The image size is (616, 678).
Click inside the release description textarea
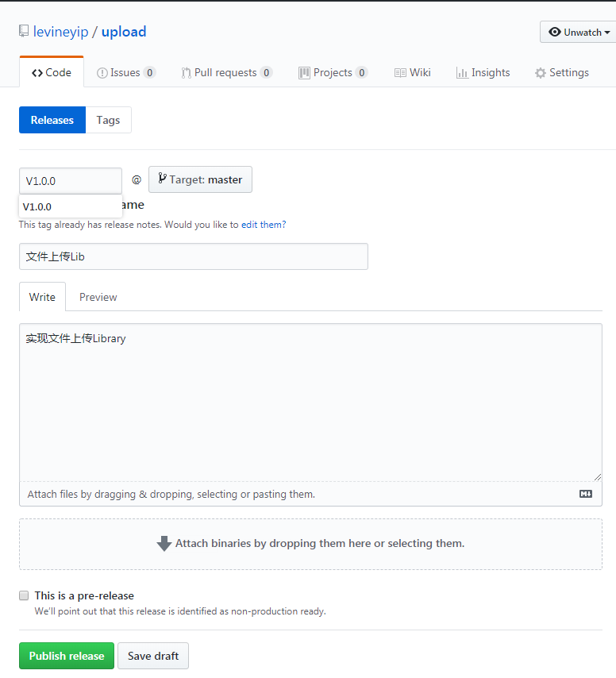click(x=311, y=403)
